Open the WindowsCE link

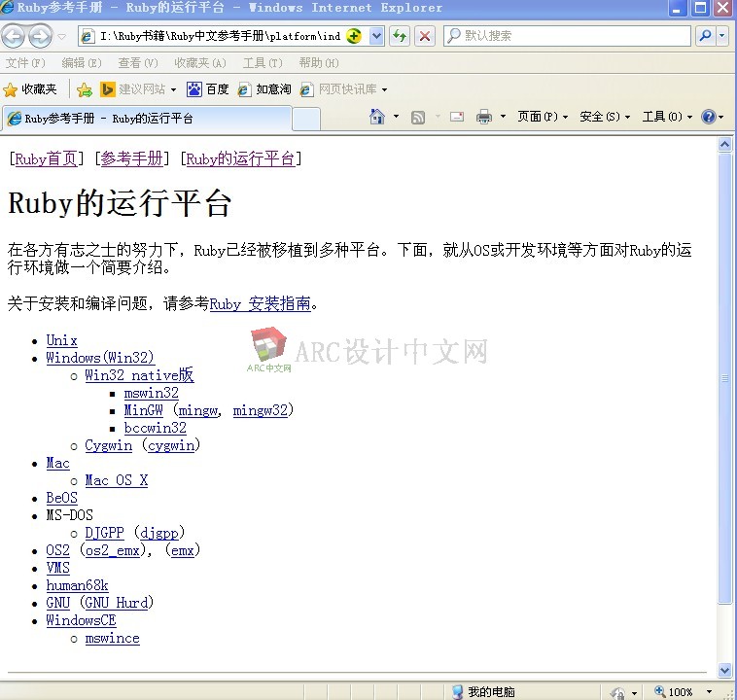click(x=81, y=620)
